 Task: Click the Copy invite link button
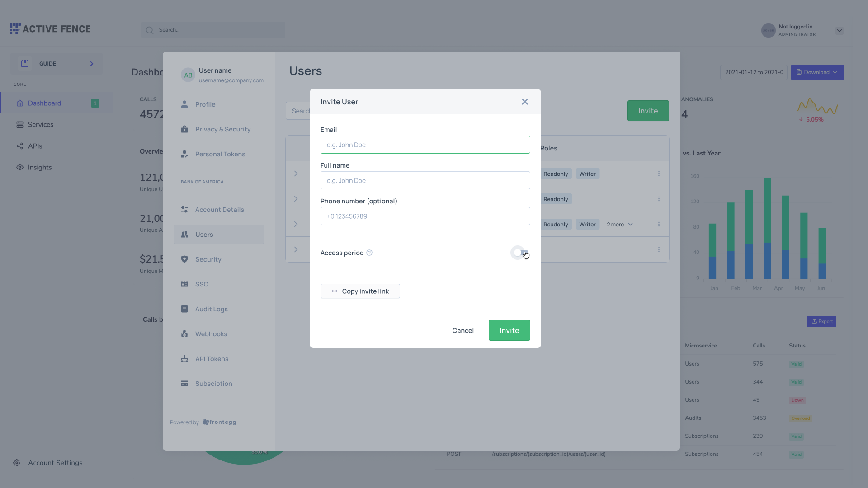pyautogui.click(x=360, y=291)
